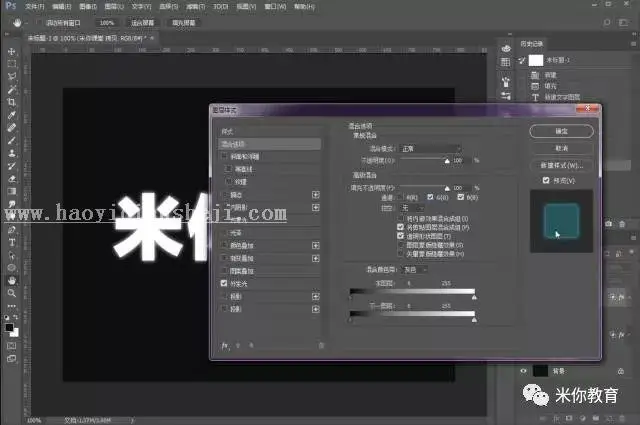This screenshot has width=640, height=425.
Task: Click 本图层 white point slider handle
Action: 474,298
